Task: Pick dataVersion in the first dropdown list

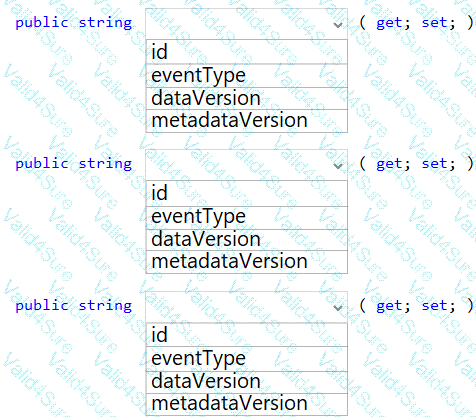Action: (x=247, y=98)
